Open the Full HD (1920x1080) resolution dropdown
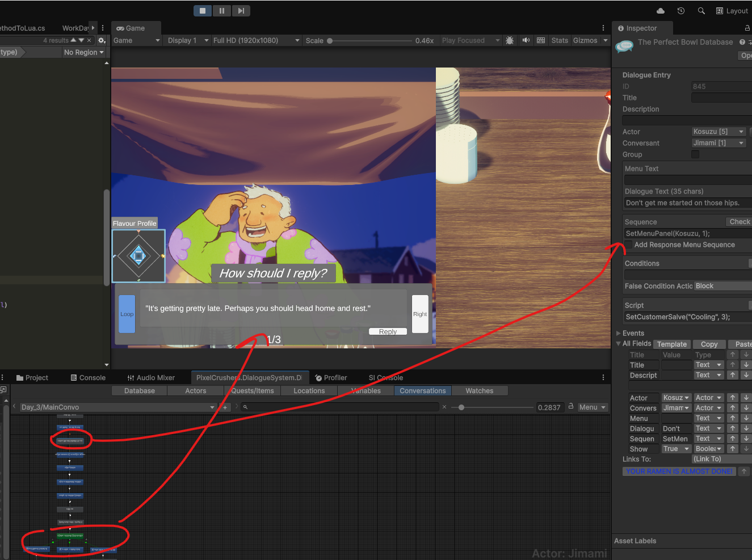This screenshot has height=560, width=752. pyautogui.click(x=256, y=40)
